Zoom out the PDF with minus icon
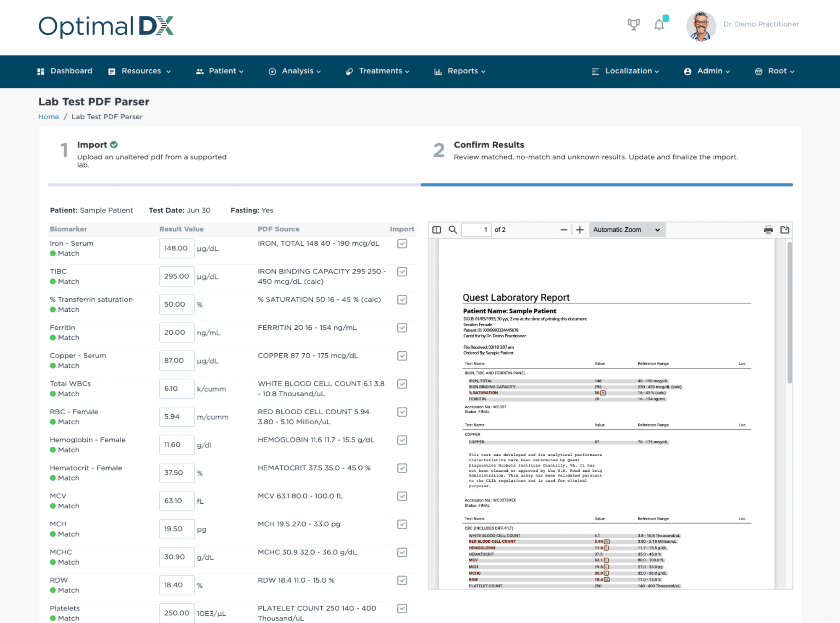This screenshot has height=623, width=840. [x=564, y=230]
